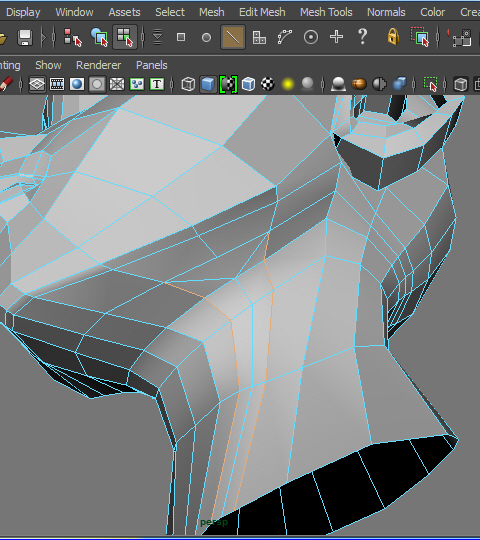The image size is (480, 540).
Task: Click the white sphere on stand icon
Action: (x=338, y=84)
